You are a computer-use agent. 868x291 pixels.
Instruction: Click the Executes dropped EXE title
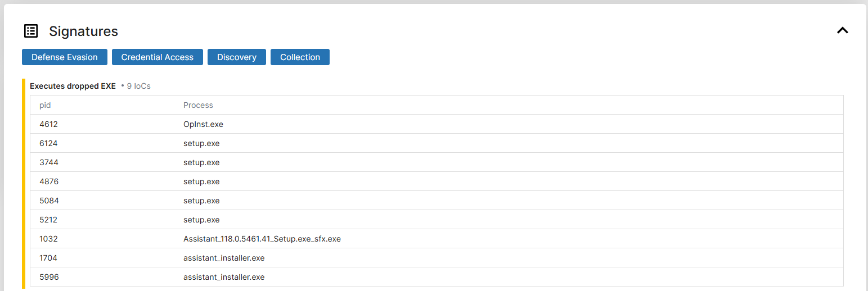click(x=73, y=86)
